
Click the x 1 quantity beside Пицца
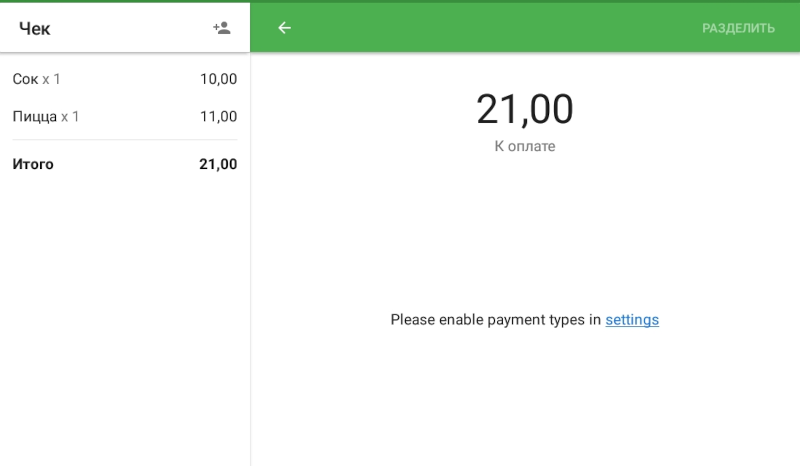(70, 117)
